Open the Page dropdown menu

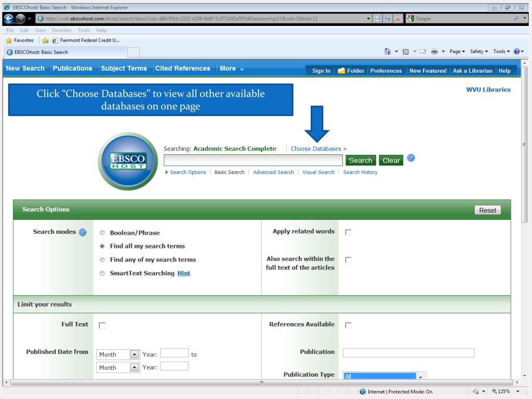[457, 51]
